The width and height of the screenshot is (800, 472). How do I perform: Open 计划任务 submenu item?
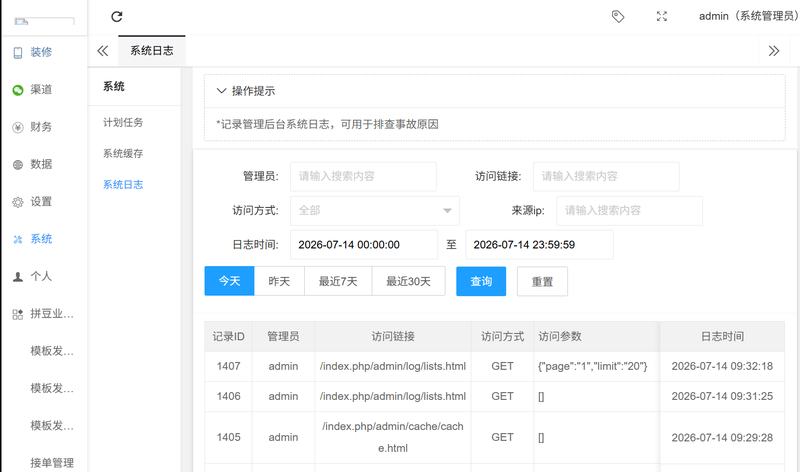click(123, 122)
